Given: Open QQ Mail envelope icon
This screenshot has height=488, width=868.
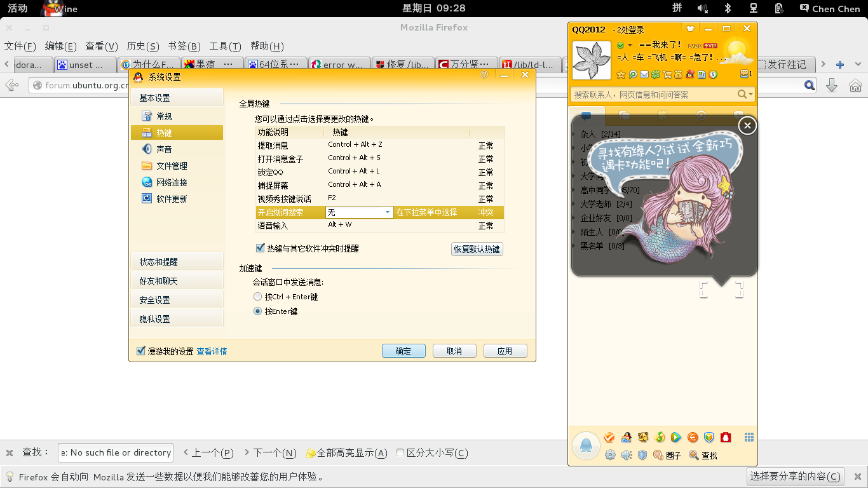Looking at the screenshot, I should 644,74.
